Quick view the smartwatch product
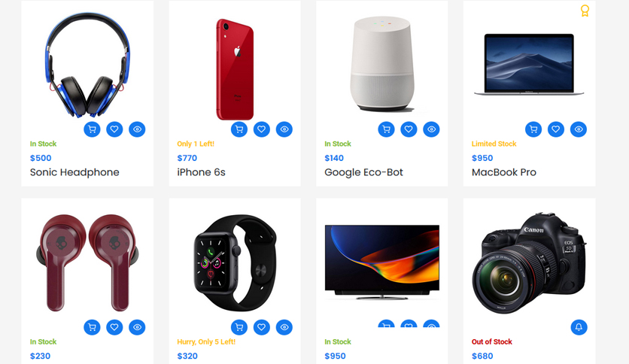Viewport: 629px width, 364px height. (x=284, y=327)
